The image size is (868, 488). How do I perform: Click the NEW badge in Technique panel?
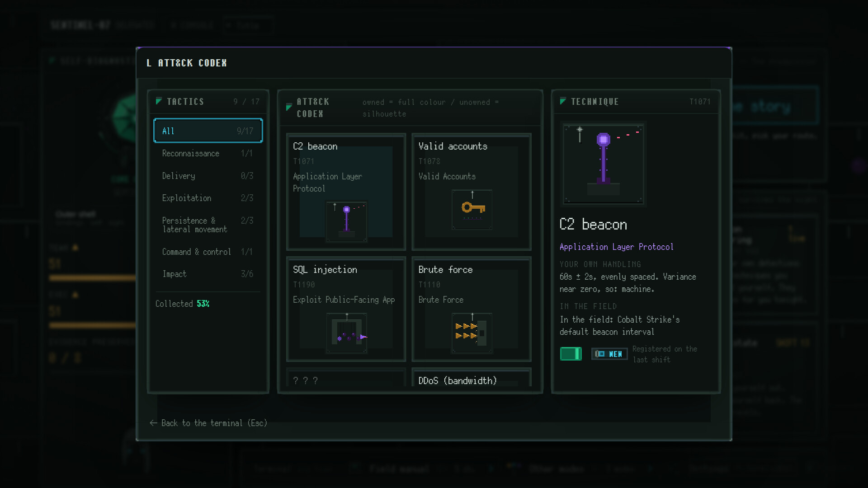pos(609,354)
